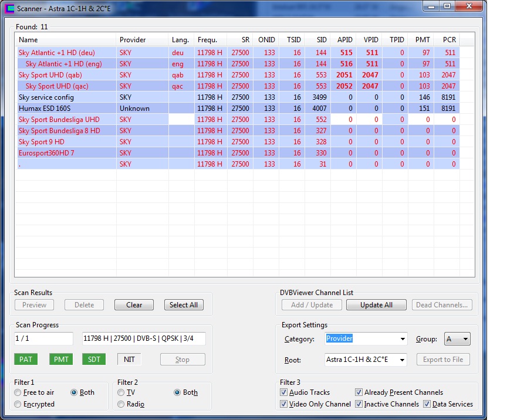Click SID value 4007
The height and width of the screenshot is (420, 507).
click(319, 109)
